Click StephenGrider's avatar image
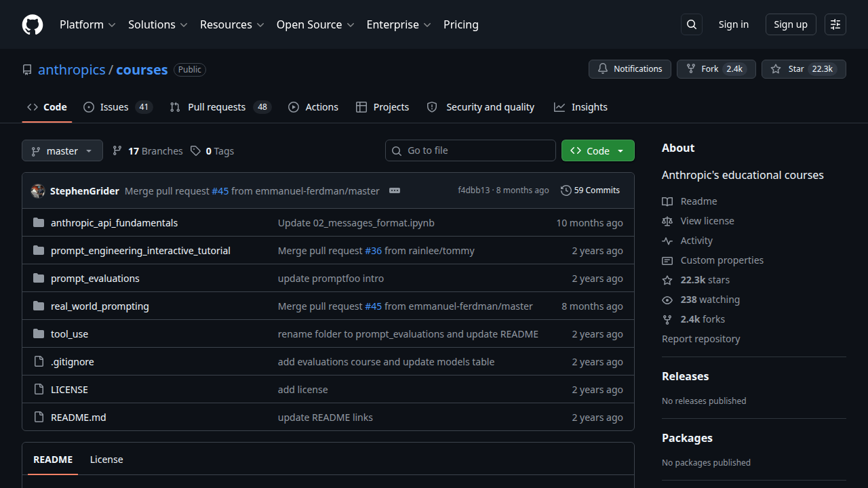This screenshot has width=868, height=488. coord(38,191)
